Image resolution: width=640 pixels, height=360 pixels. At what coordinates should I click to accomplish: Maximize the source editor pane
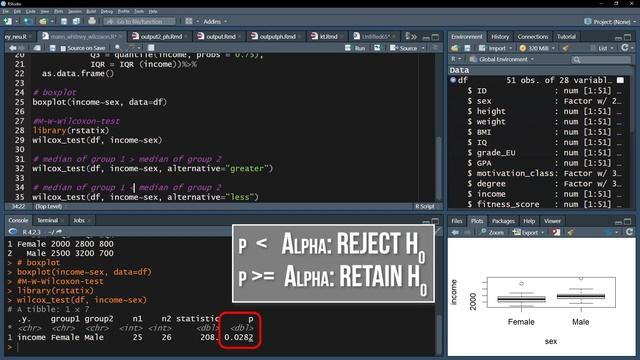436,37
